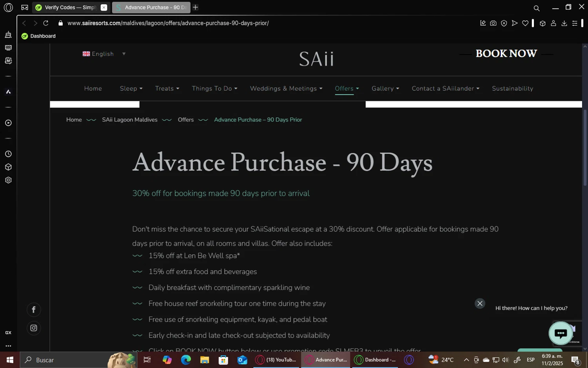
Task: Open the GX Control panel sidebar icon
Action: (8, 48)
